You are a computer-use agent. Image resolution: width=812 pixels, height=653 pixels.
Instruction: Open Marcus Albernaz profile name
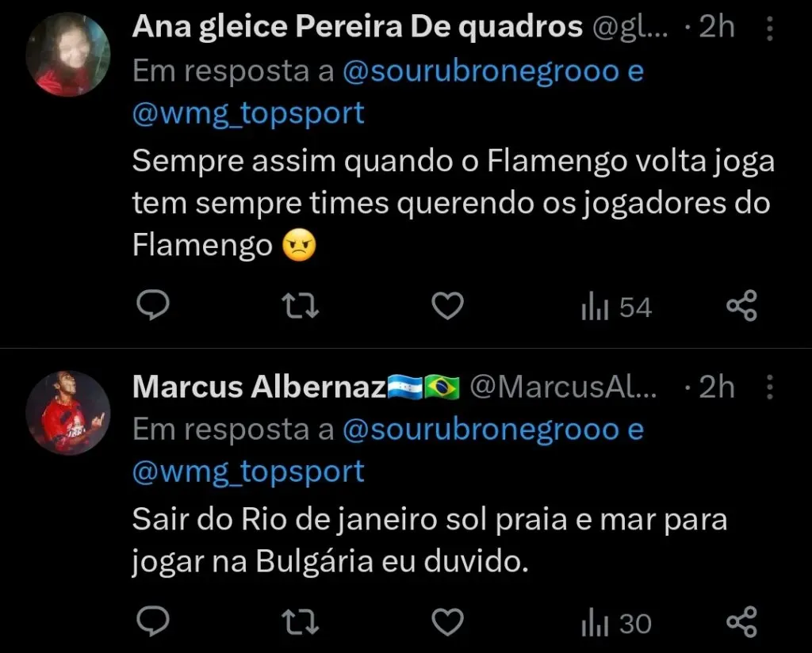[x=259, y=387]
